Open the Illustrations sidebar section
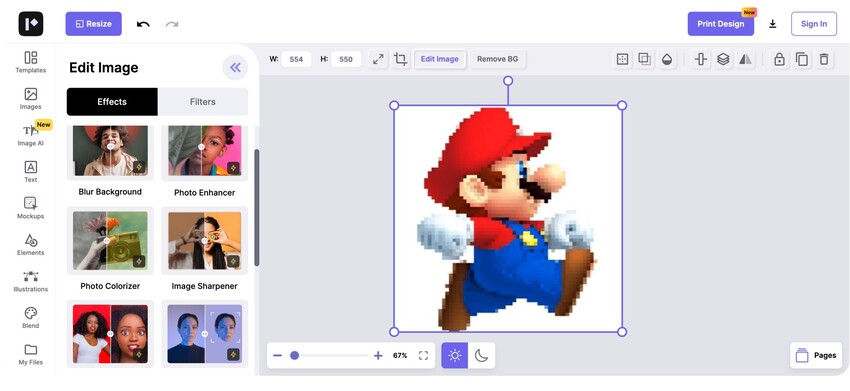Image resolution: width=850 pixels, height=391 pixels. point(31,281)
